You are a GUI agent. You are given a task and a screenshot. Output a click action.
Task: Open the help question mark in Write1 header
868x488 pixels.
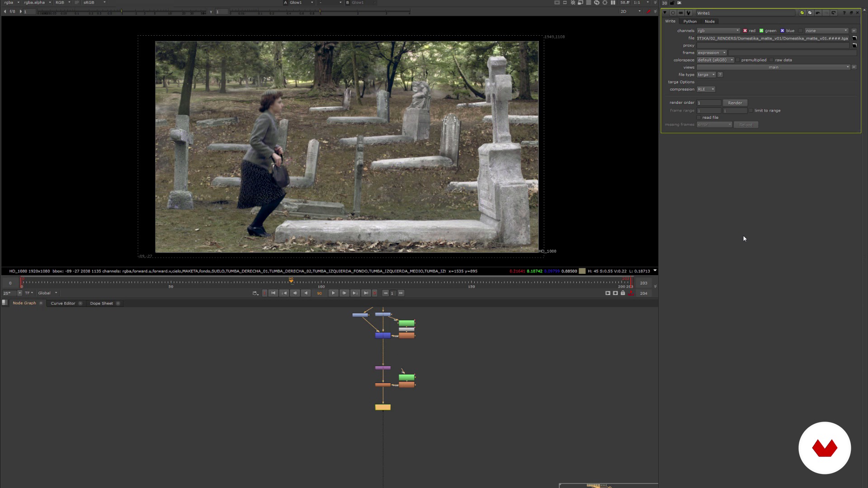pyautogui.click(x=844, y=13)
